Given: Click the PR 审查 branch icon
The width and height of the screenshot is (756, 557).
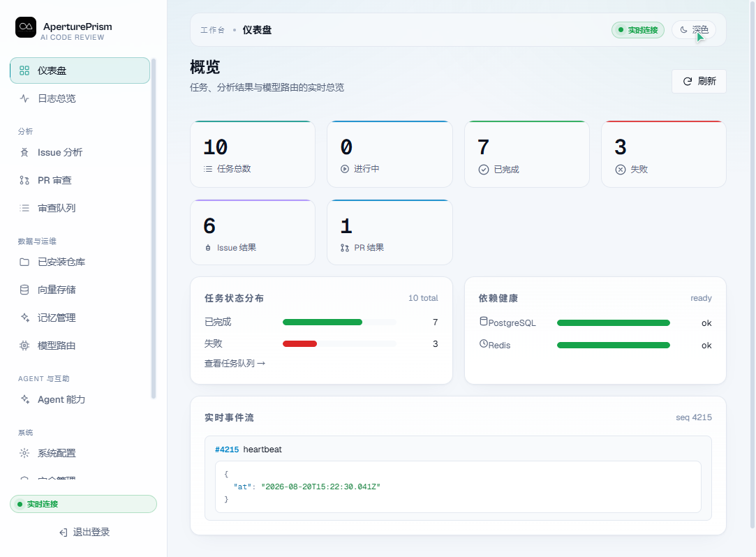Looking at the screenshot, I should point(24,180).
